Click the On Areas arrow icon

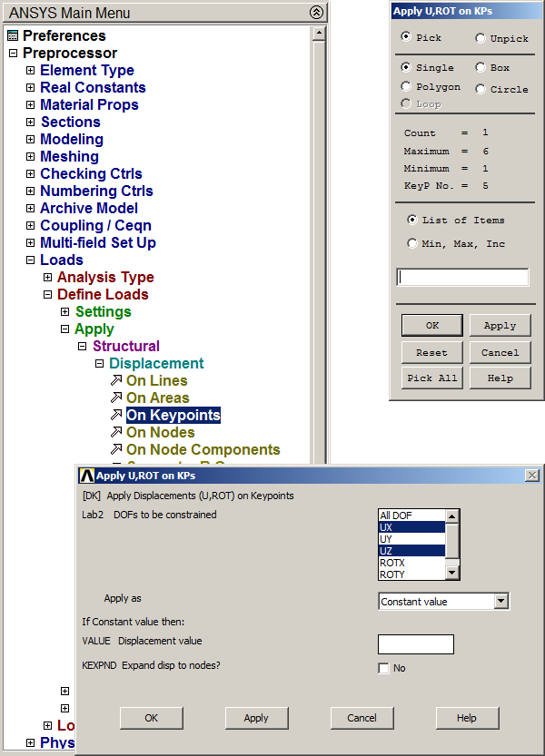point(116,398)
